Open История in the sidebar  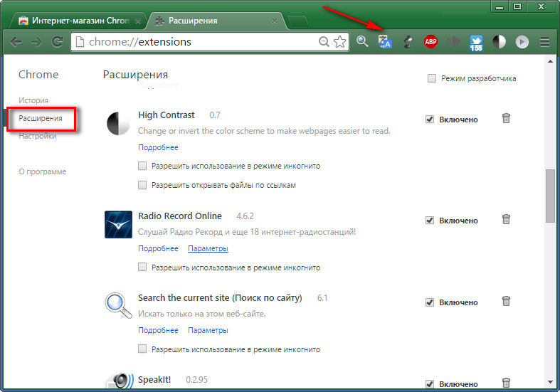coord(33,100)
